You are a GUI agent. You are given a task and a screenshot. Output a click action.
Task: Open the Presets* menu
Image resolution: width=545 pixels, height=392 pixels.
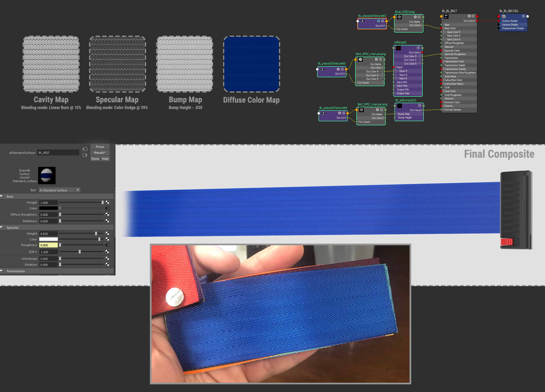coord(100,152)
